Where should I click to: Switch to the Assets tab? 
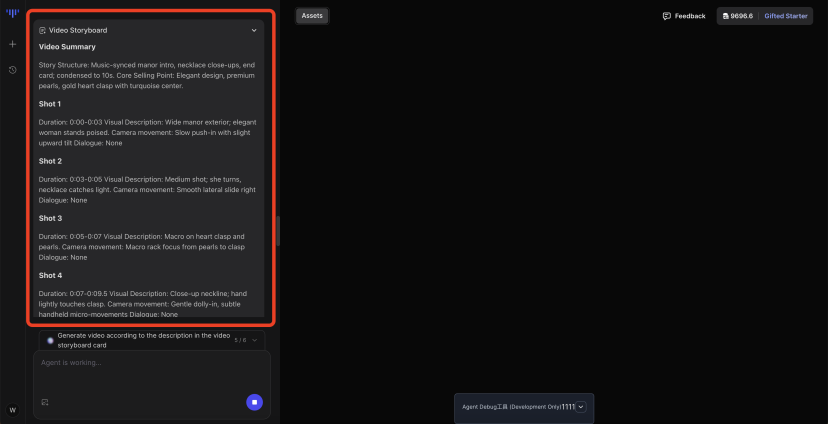312,16
